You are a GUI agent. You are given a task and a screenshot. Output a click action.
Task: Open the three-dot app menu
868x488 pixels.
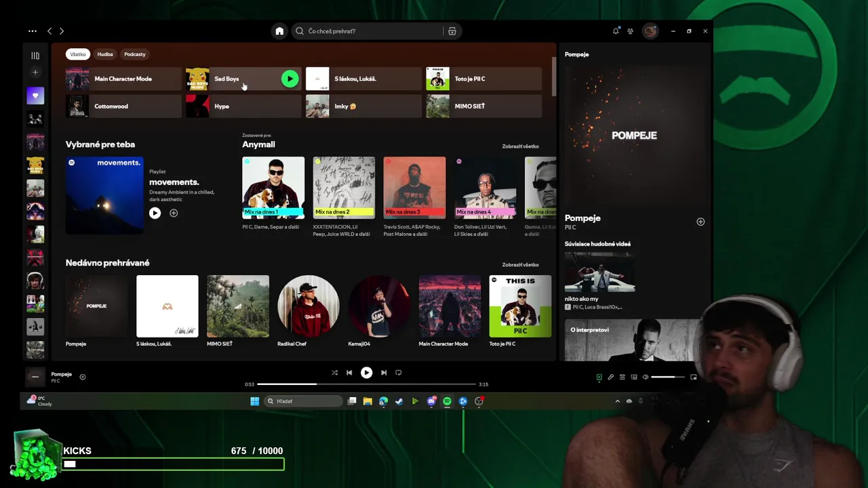click(x=33, y=31)
